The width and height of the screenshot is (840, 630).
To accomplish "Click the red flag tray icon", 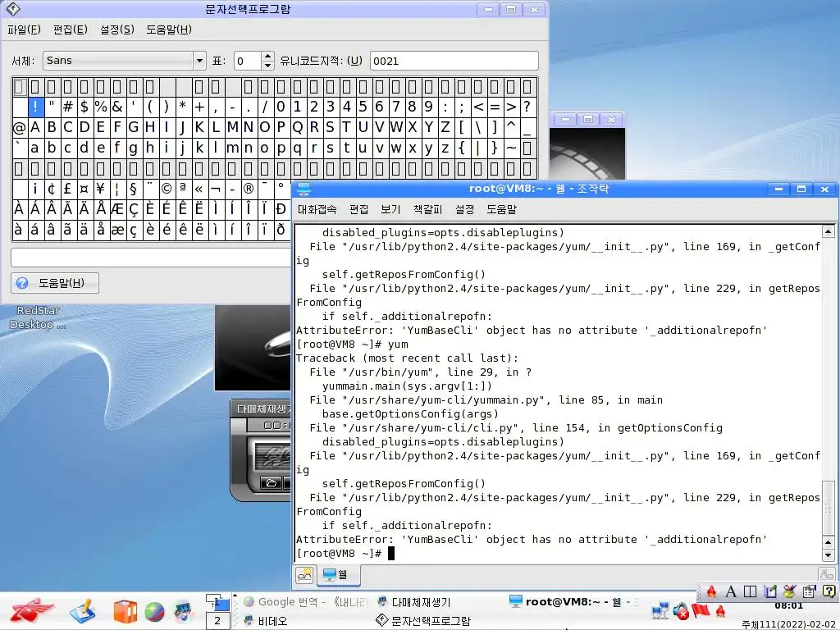I will (701, 610).
